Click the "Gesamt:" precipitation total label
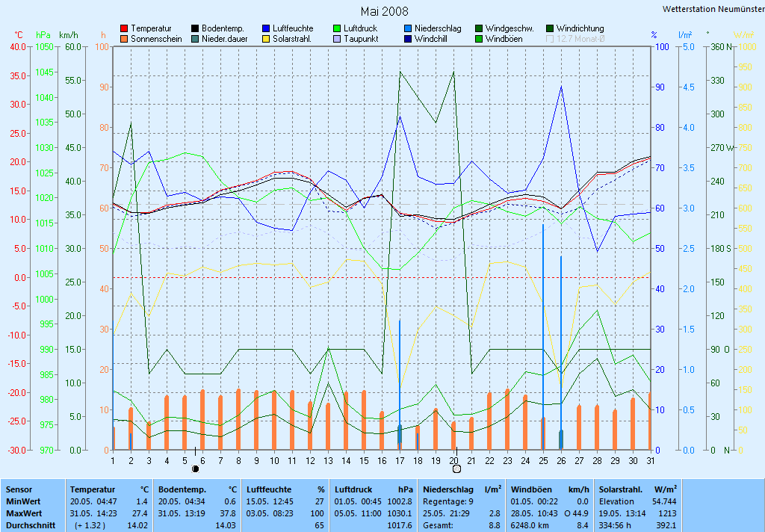This screenshot has height=532, width=765. pos(438,526)
